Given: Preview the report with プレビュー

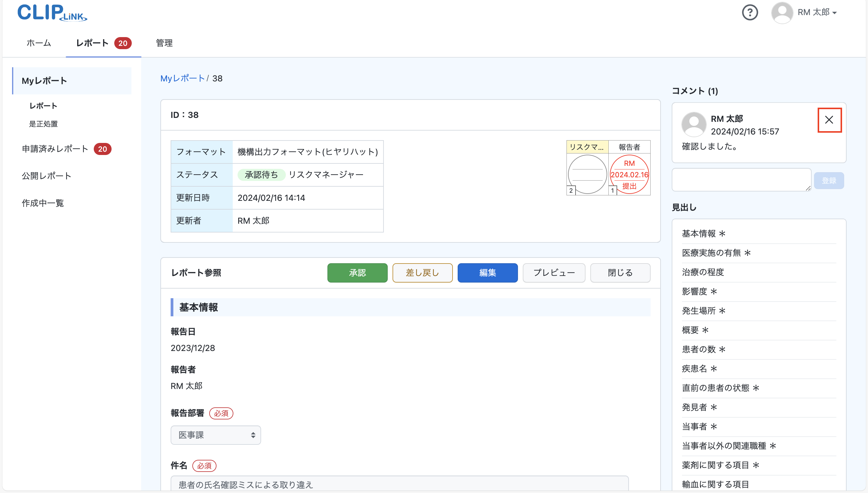Looking at the screenshot, I should pos(554,273).
